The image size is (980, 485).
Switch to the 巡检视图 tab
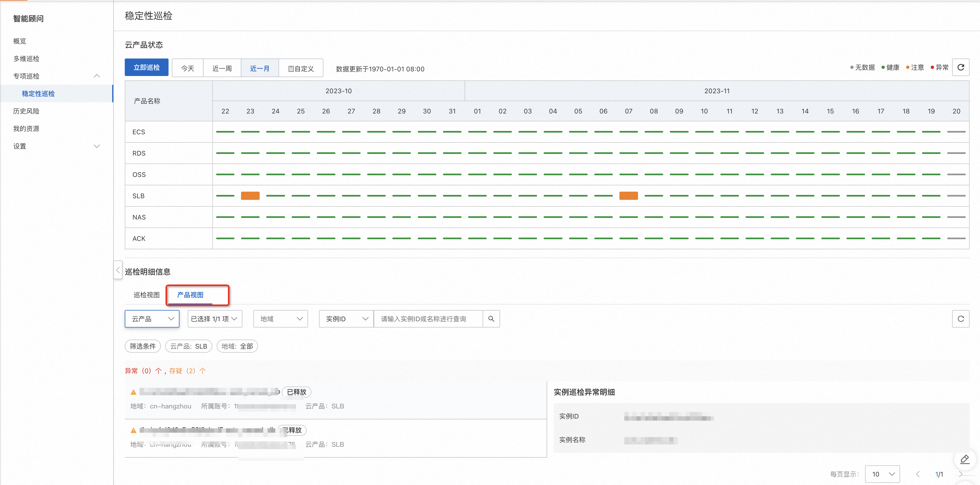[x=146, y=295]
